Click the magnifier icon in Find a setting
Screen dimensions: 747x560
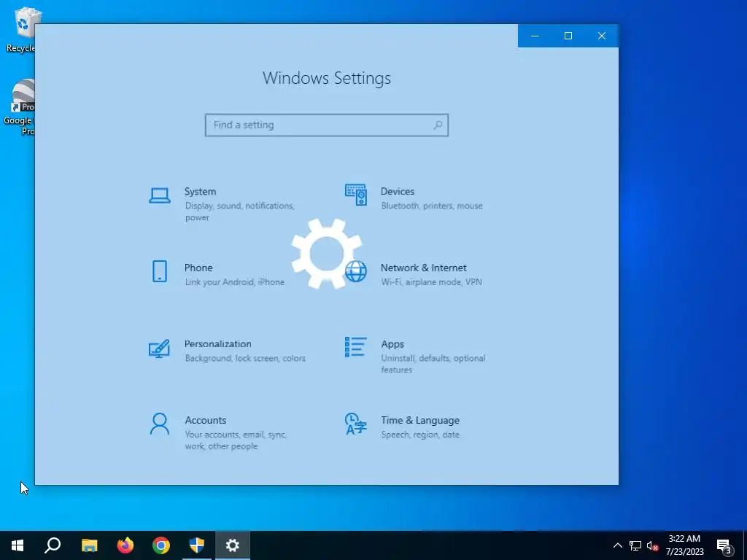[x=438, y=125]
